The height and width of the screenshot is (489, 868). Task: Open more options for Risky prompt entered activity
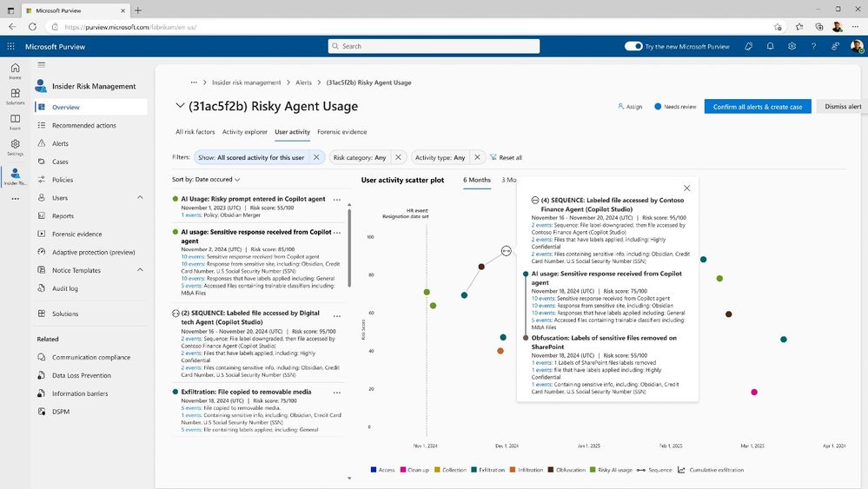(336, 199)
